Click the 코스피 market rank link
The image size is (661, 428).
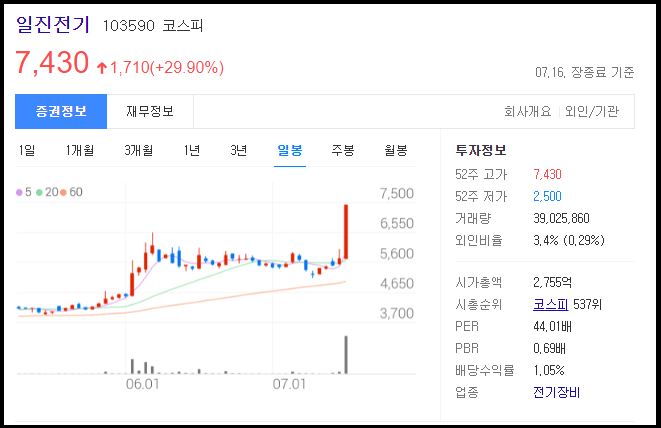551,304
